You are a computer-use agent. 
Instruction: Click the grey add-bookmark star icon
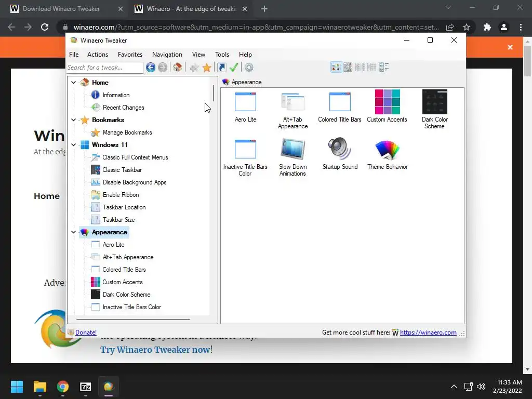[194, 68]
